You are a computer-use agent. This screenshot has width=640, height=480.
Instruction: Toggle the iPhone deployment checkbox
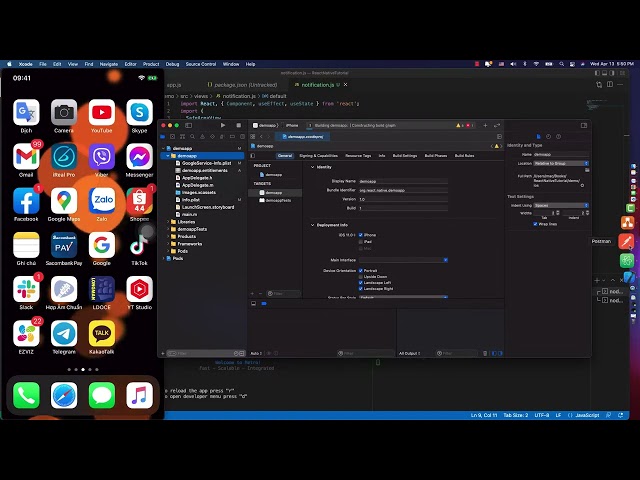360,235
